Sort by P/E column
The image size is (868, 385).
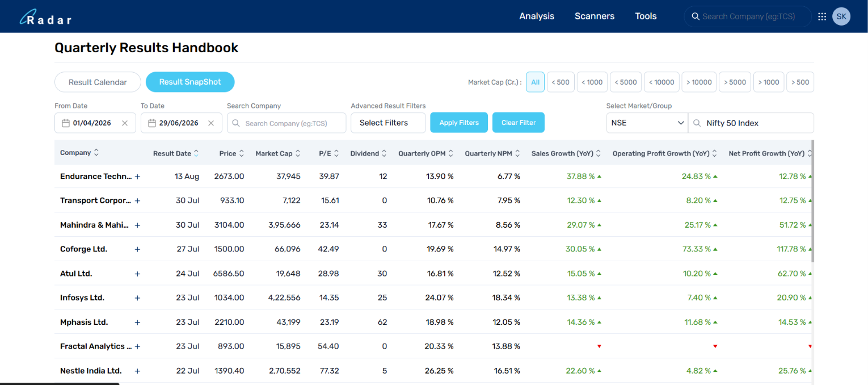336,153
